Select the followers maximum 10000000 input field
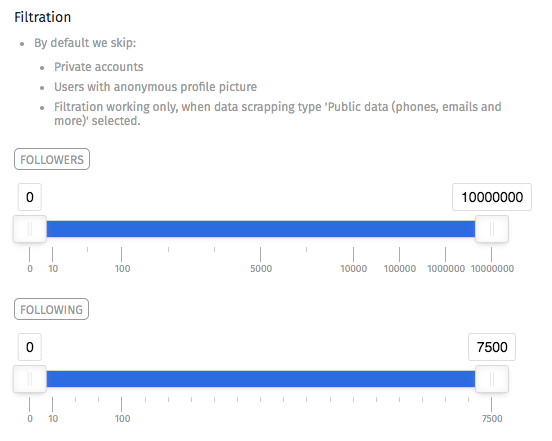Viewport: 552px width, 441px height. tap(492, 197)
